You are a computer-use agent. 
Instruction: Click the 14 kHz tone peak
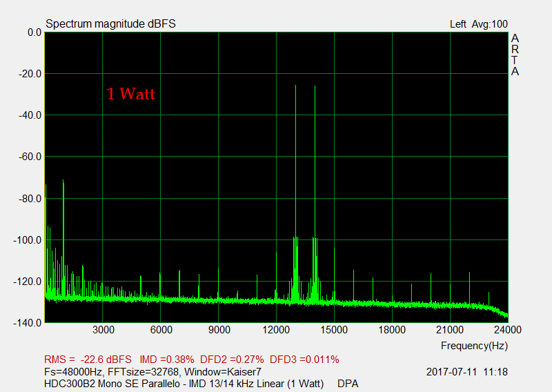pyautogui.click(x=315, y=86)
